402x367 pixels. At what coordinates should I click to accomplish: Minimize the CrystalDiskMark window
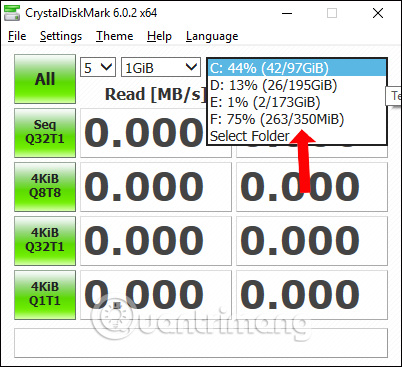(x=287, y=13)
